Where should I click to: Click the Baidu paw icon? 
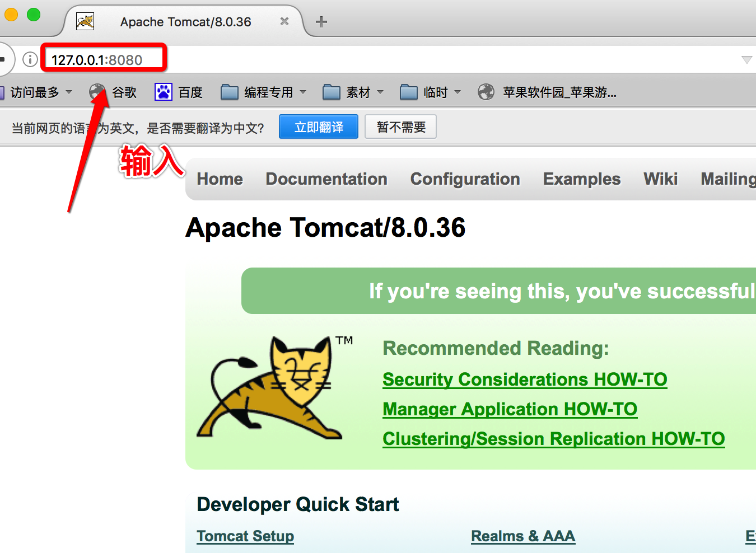(163, 92)
